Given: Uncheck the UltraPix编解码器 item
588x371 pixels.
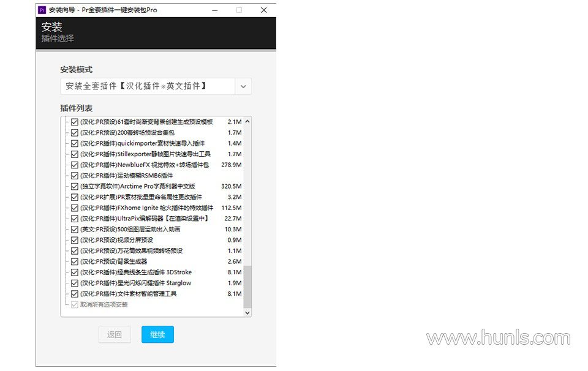Looking at the screenshot, I should (75, 219).
